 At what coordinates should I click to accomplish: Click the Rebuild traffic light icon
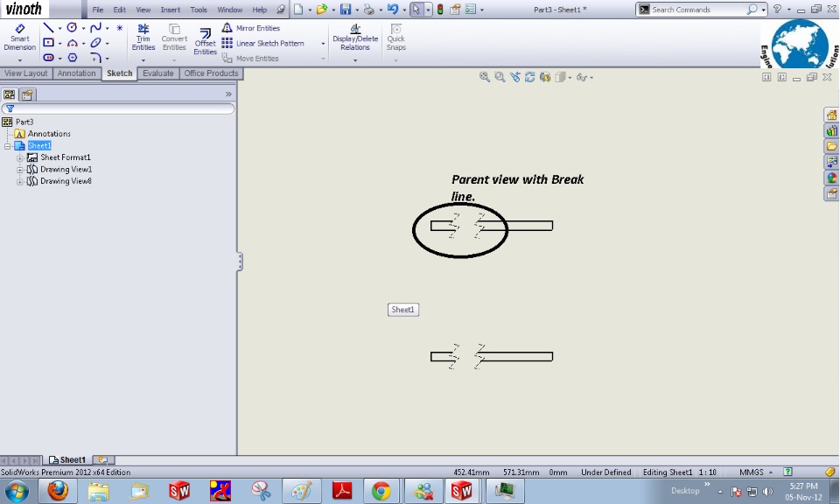(x=440, y=9)
